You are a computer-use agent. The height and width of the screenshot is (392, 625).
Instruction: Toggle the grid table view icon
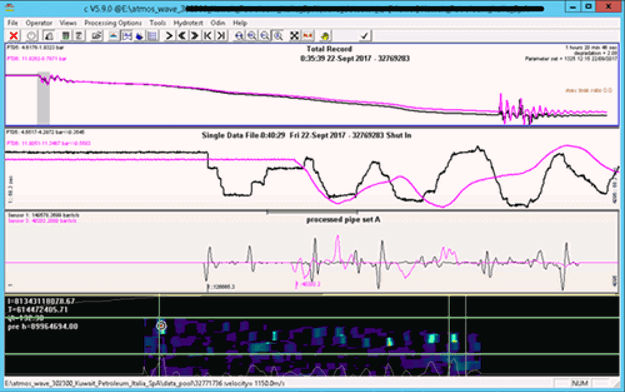152,36
